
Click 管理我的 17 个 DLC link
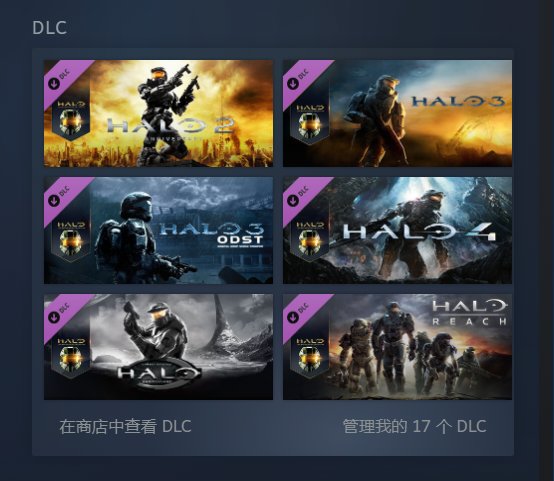point(414,426)
